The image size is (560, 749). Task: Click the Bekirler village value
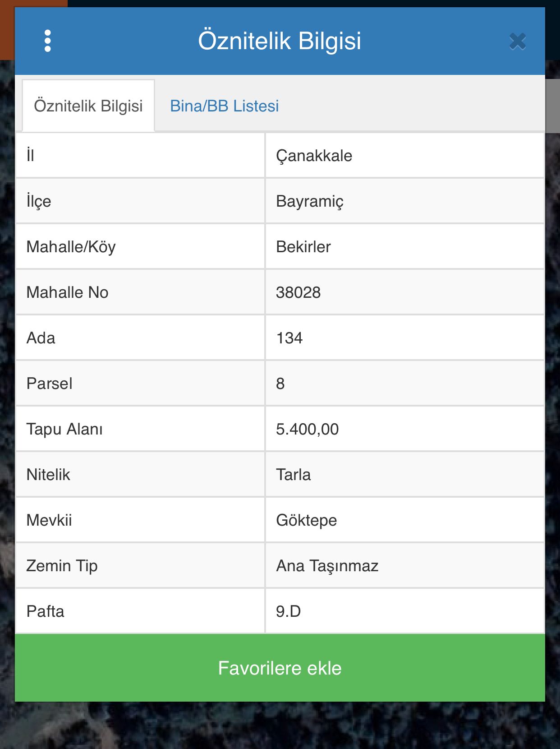(x=405, y=247)
